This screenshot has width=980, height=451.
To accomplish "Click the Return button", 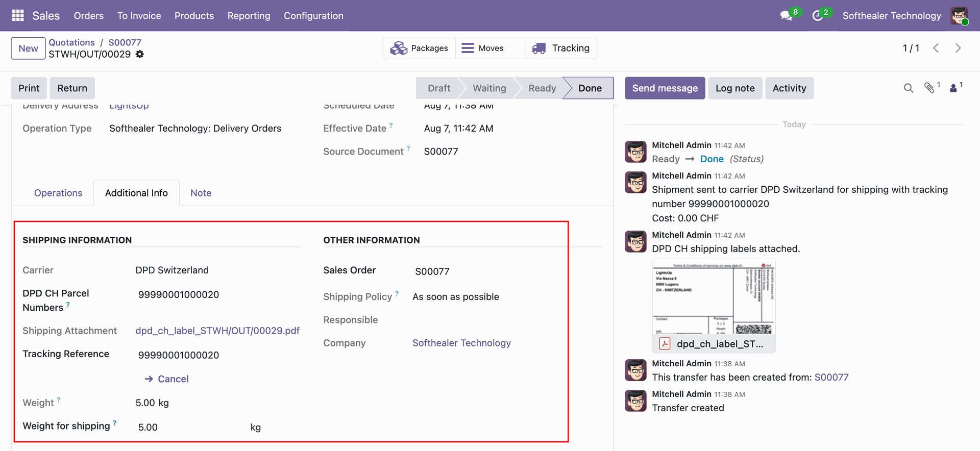I will (x=72, y=88).
